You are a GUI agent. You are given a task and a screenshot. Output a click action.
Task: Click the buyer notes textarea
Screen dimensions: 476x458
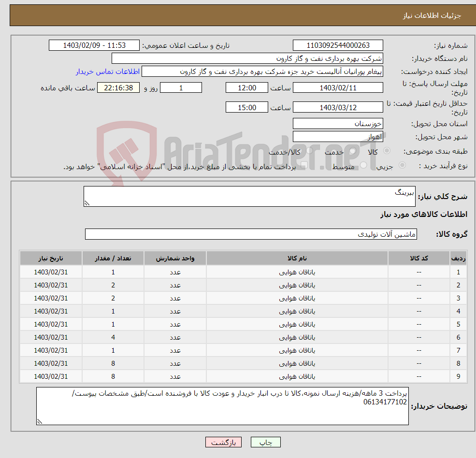pyautogui.click(x=222, y=406)
